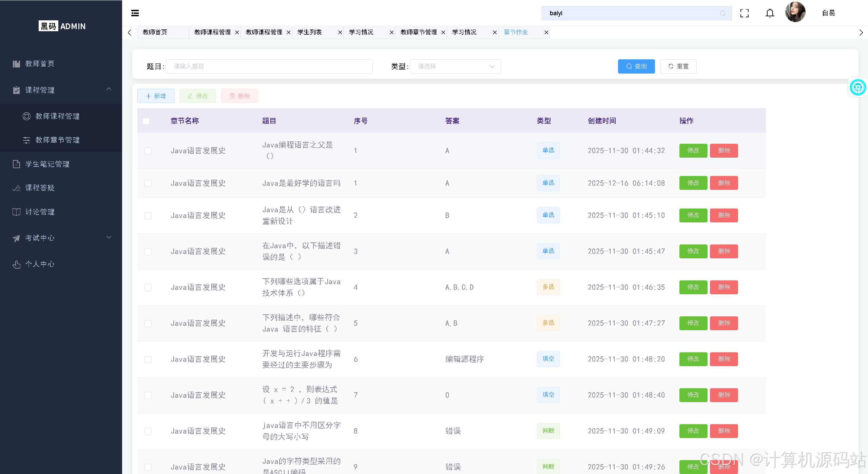The image size is (868, 474).
Task: Click the user avatar picture
Action: 795,13
